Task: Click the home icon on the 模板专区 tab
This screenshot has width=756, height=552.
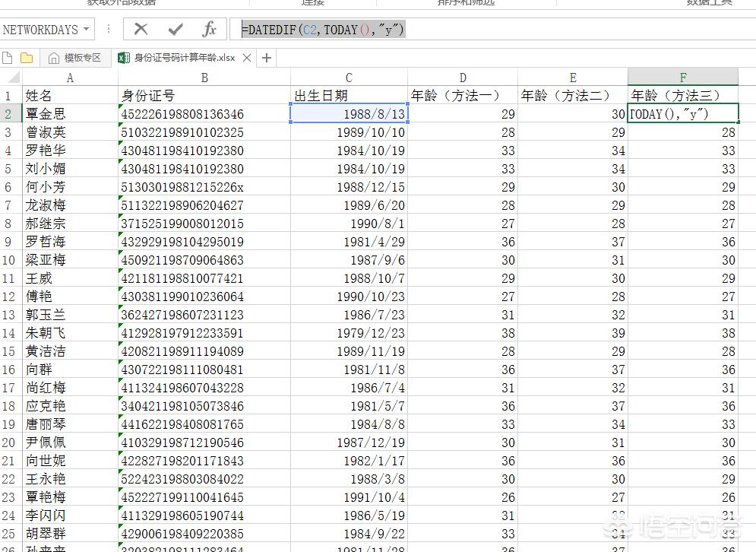Action: click(x=53, y=56)
